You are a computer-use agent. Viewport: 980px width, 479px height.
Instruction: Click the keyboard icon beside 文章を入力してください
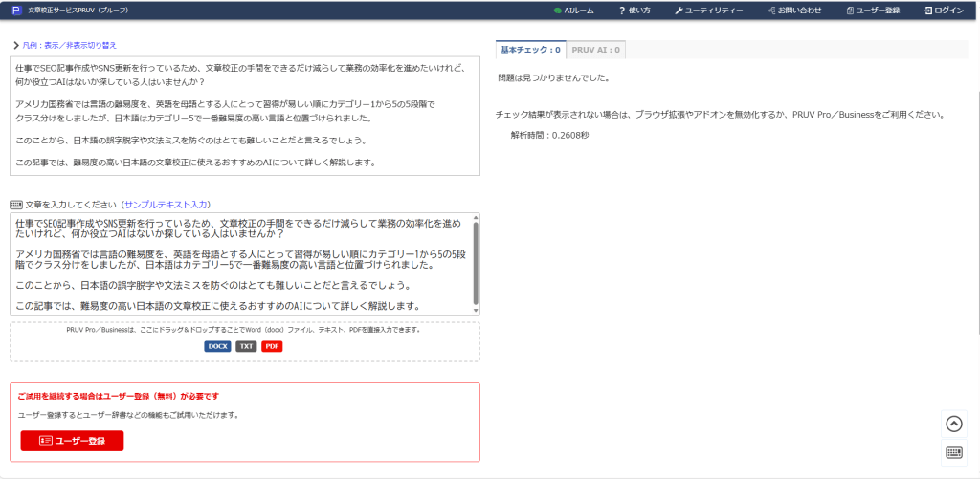16,205
